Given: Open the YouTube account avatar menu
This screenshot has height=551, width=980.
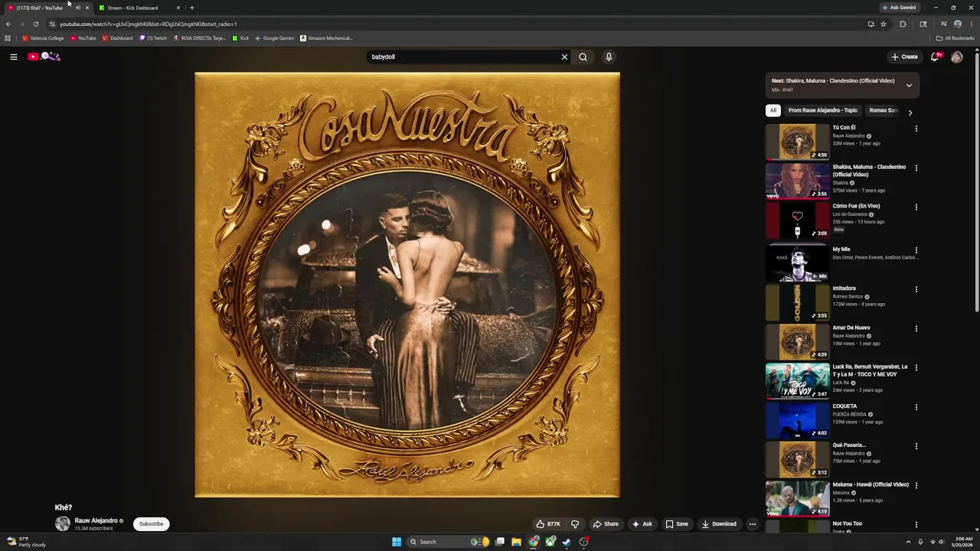Looking at the screenshot, I should (x=956, y=57).
